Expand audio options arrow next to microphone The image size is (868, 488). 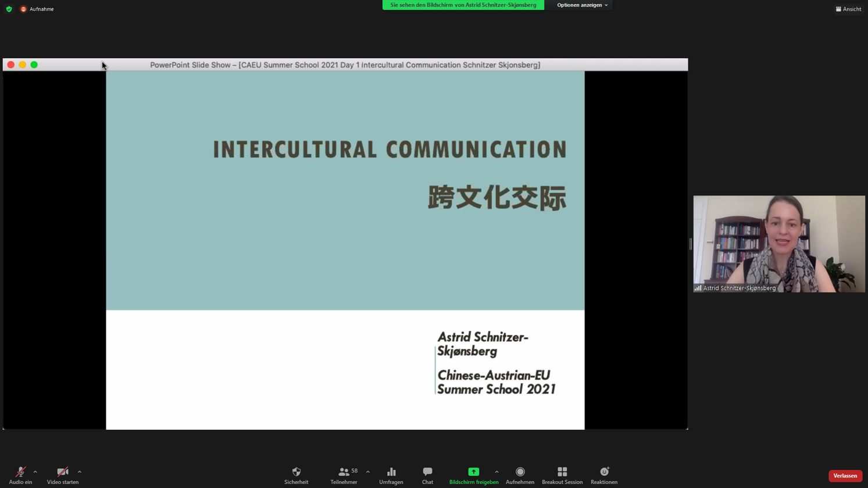(35, 472)
